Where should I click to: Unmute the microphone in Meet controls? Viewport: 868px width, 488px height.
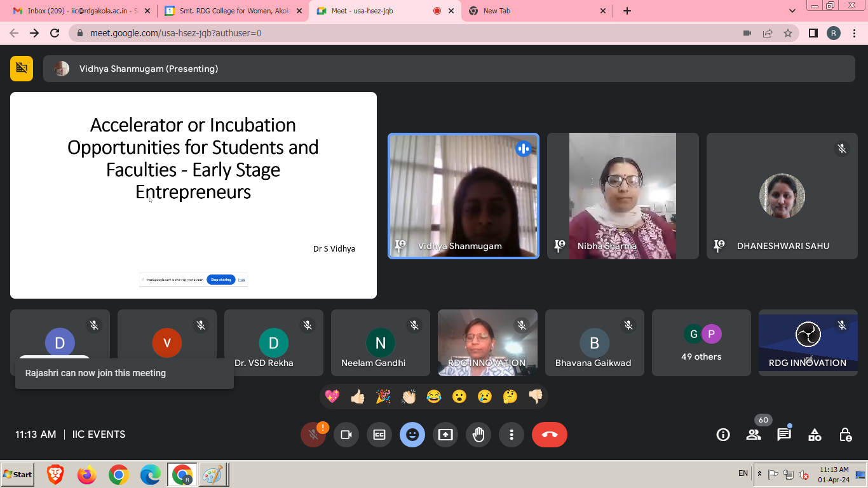pyautogui.click(x=313, y=435)
